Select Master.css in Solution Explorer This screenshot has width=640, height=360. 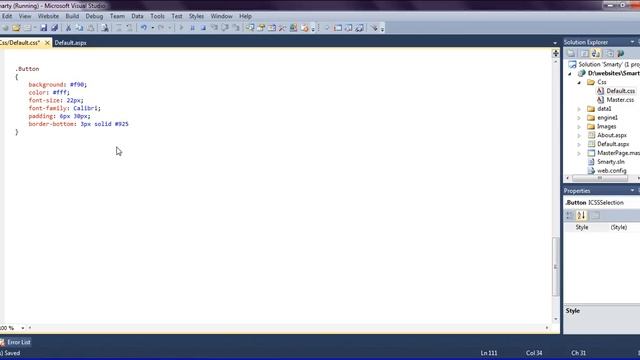pos(620,100)
